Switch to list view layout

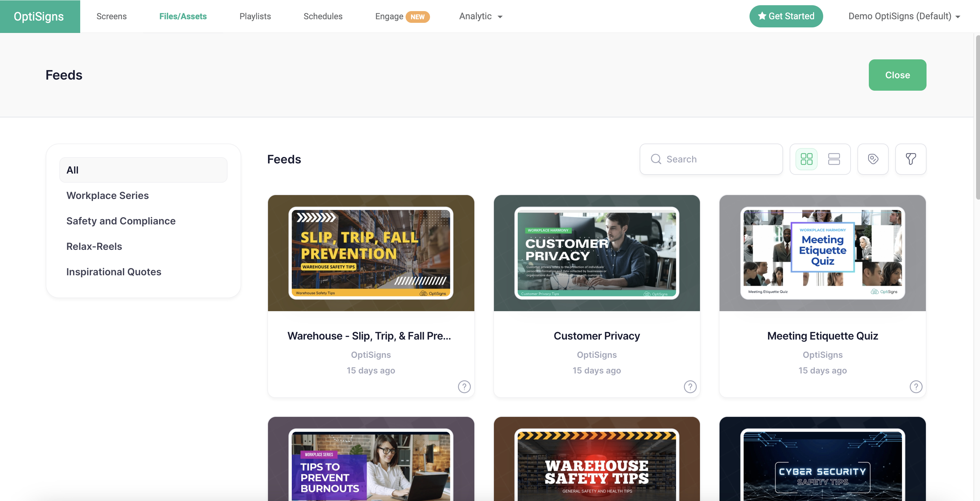(x=834, y=159)
